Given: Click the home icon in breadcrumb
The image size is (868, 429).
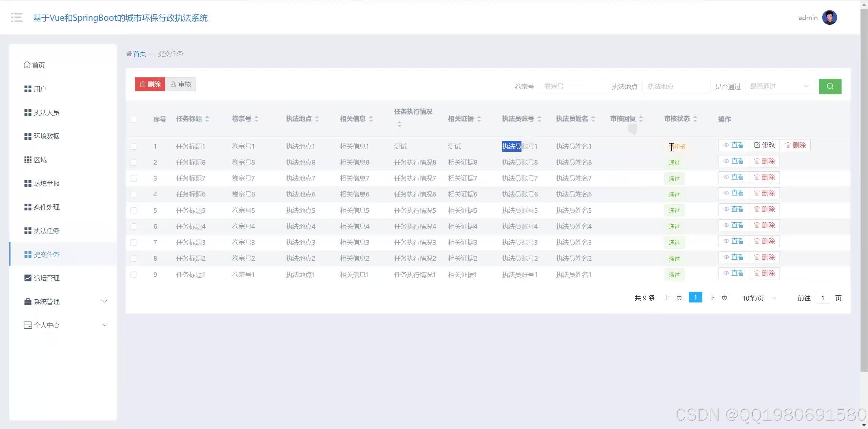Looking at the screenshot, I should (x=129, y=54).
